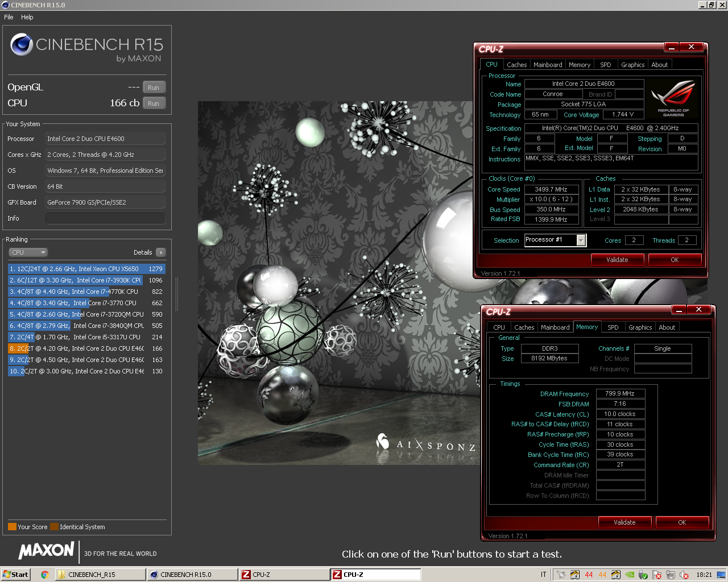Click the orange Your Score legend swatch
The width and height of the screenshot is (728, 582).
pos(12,527)
